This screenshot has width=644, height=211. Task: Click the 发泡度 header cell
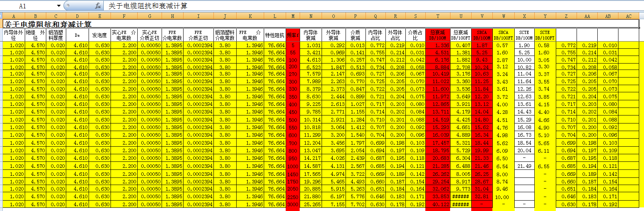(x=99, y=35)
